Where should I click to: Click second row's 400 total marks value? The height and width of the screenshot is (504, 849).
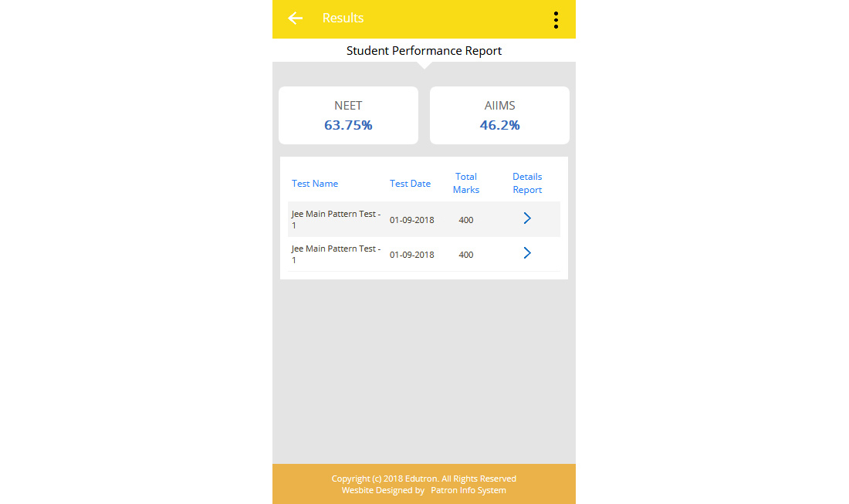point(466,255)
